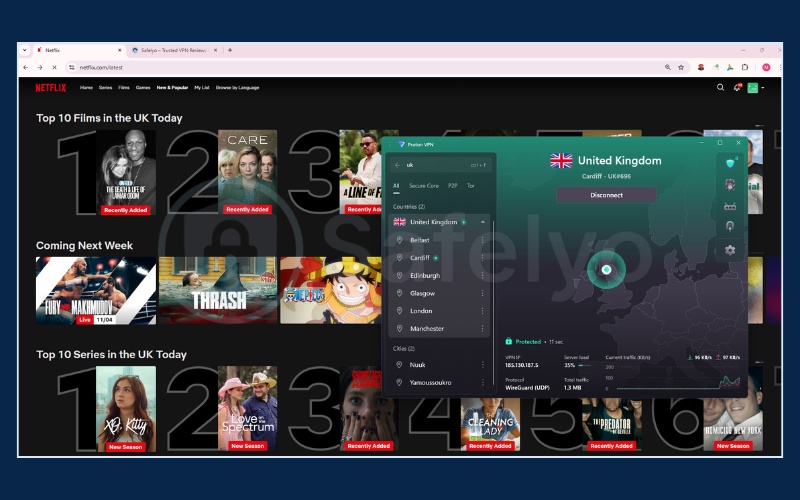Screen dimensions: 800x500
Task: Open Browse by Language menu
Action: pyautogui.click(x=237, y=88)
